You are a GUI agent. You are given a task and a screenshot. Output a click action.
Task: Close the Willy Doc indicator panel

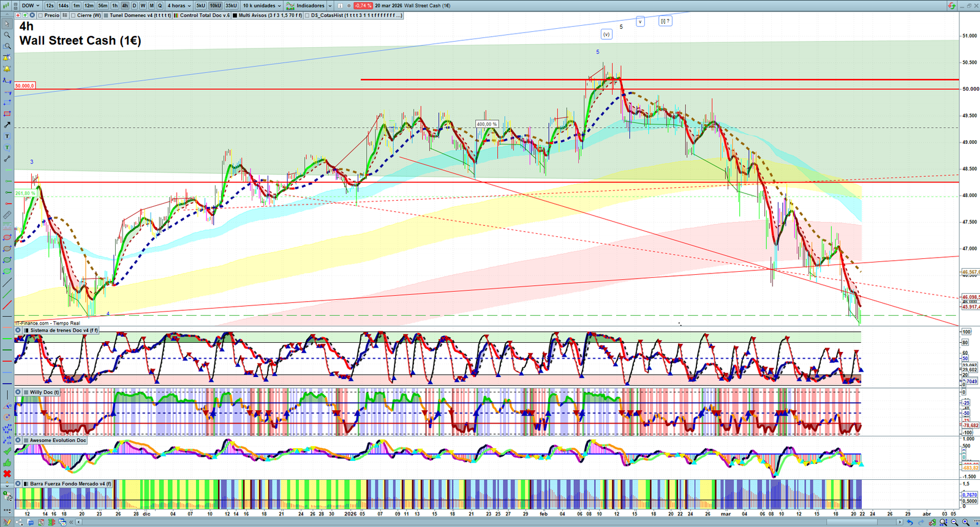point(18,392)
